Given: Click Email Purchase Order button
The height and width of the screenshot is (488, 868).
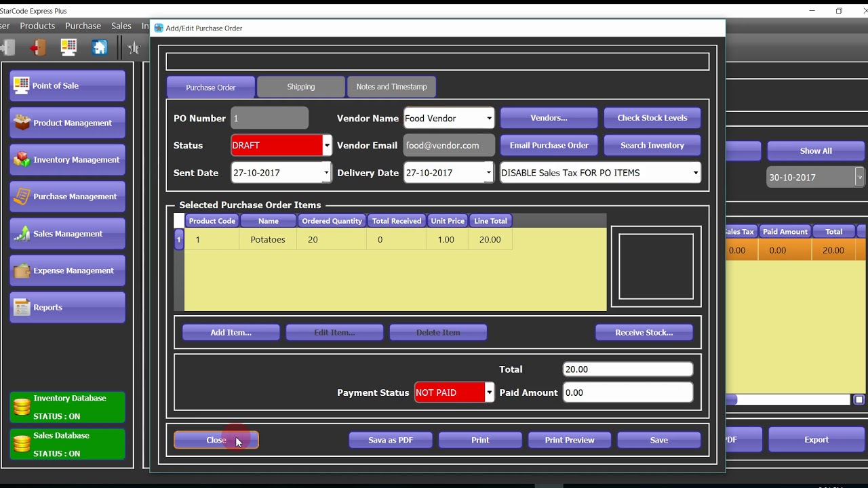Looking at the screenshot, I should point(549,145).
